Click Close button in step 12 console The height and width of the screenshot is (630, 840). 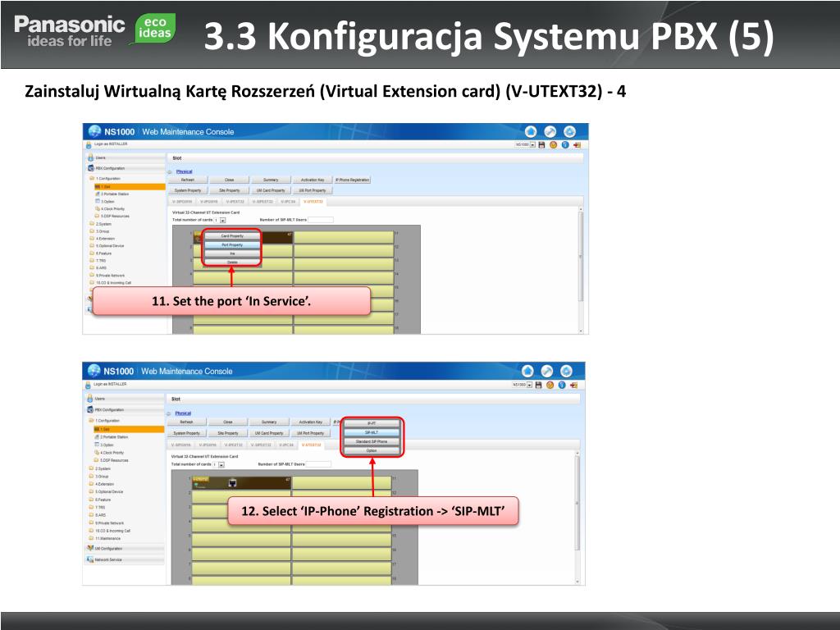tap(228, 422)
